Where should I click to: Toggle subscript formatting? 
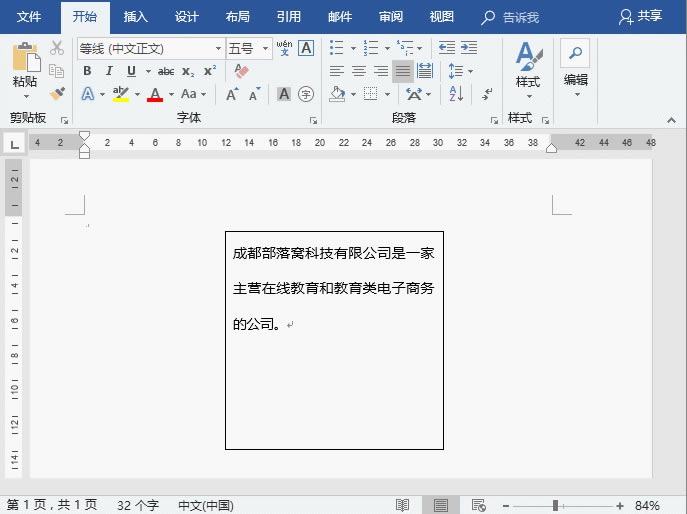click(x=188, y=71)
